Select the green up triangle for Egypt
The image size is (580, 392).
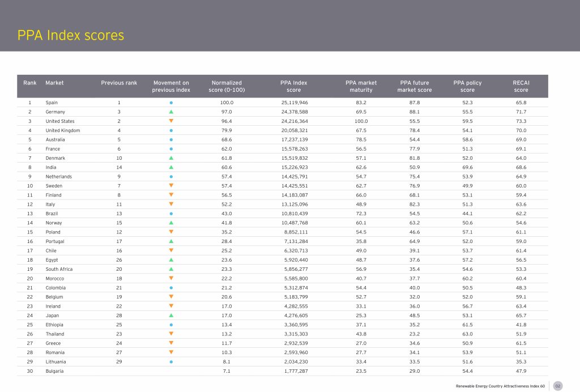[x=171, y=260]
